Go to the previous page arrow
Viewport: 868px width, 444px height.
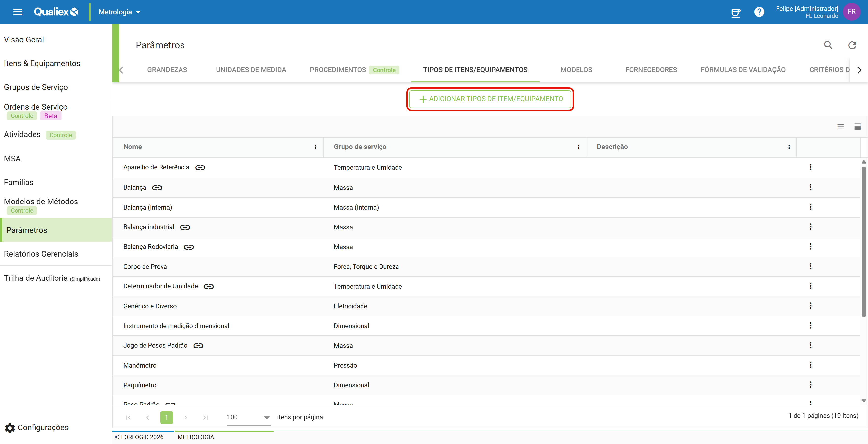(148, 417)
